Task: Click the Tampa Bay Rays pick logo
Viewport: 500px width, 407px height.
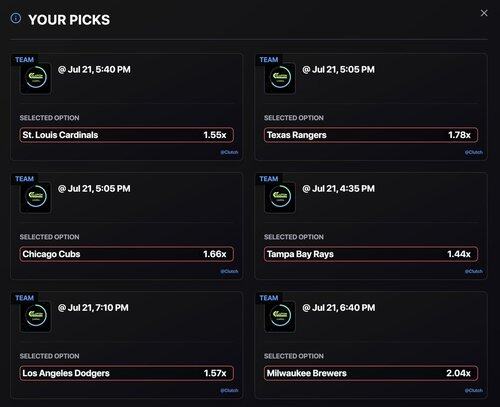Action: pyautogui.click(x=280, y=197)
